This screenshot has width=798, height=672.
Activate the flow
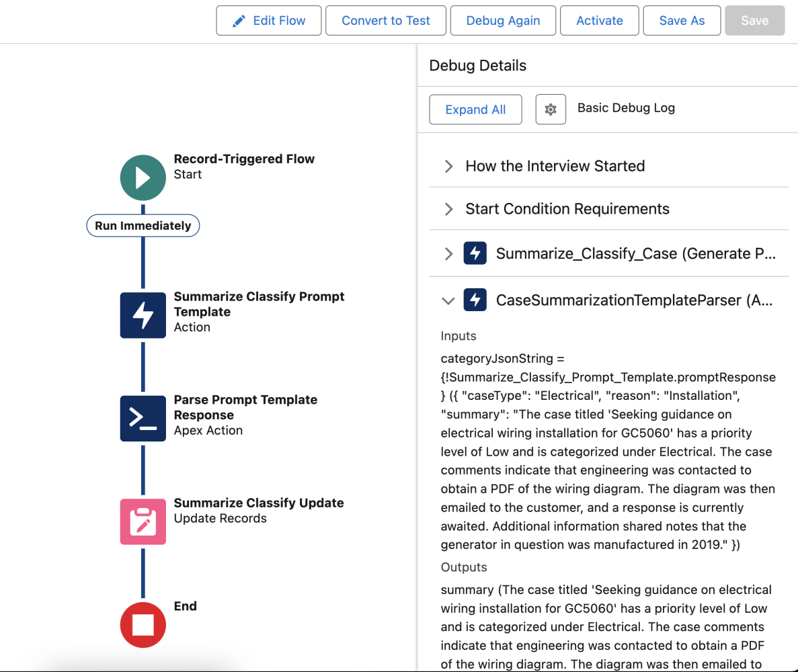point(599,20)
